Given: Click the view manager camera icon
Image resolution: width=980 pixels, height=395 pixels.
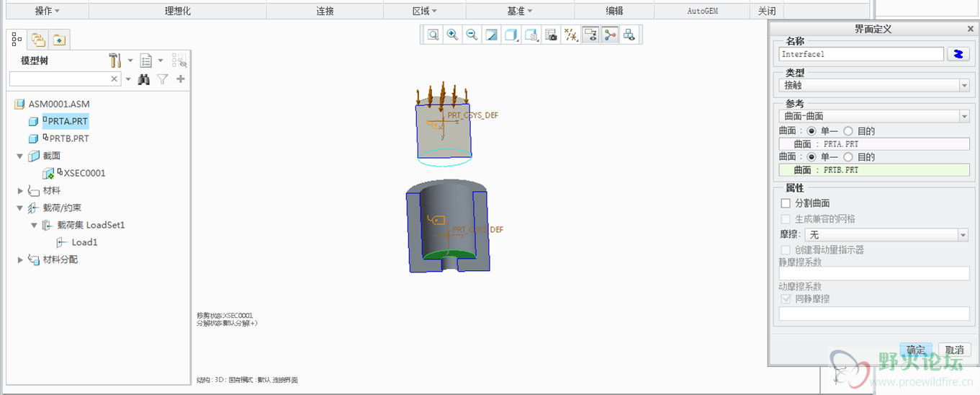Looking at the screenshot, I should 551,35.
